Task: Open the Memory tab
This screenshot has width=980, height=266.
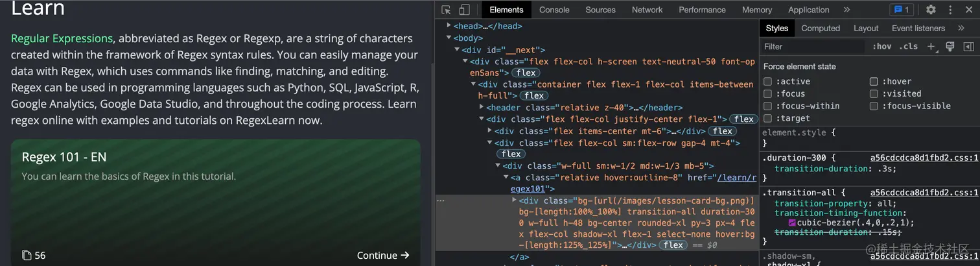Action: point(757,10)
